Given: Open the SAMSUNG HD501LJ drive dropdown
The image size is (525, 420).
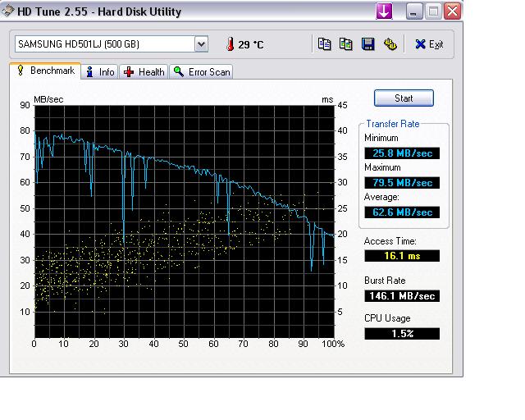Looking at the screenshot, I should [x=112, y=44].
